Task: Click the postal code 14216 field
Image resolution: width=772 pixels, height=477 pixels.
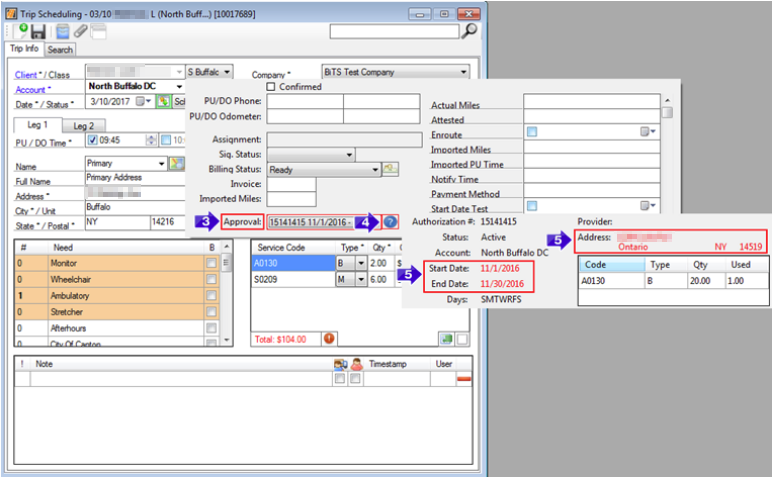Action: click(x=167, y=222)
